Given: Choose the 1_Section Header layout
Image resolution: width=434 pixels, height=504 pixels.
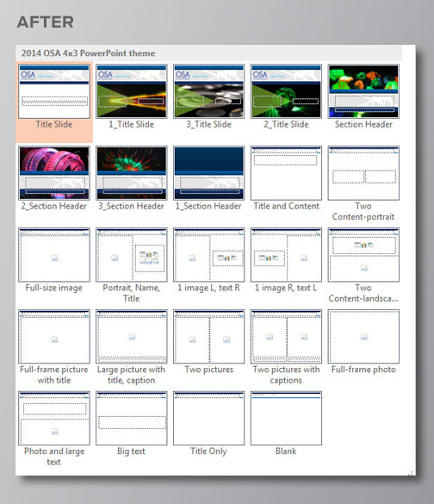Looking at the screenshot, I should coord(208,173).
